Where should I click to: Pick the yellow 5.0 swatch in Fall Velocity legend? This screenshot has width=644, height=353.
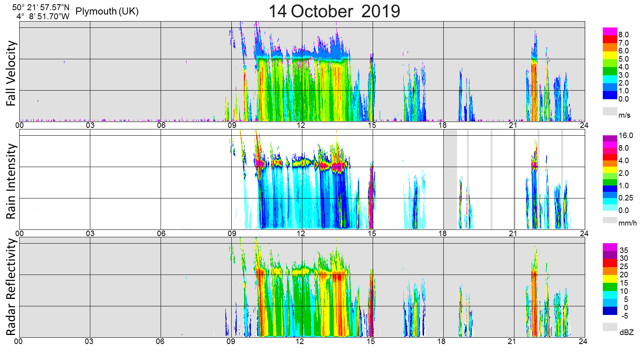[610, 55]
